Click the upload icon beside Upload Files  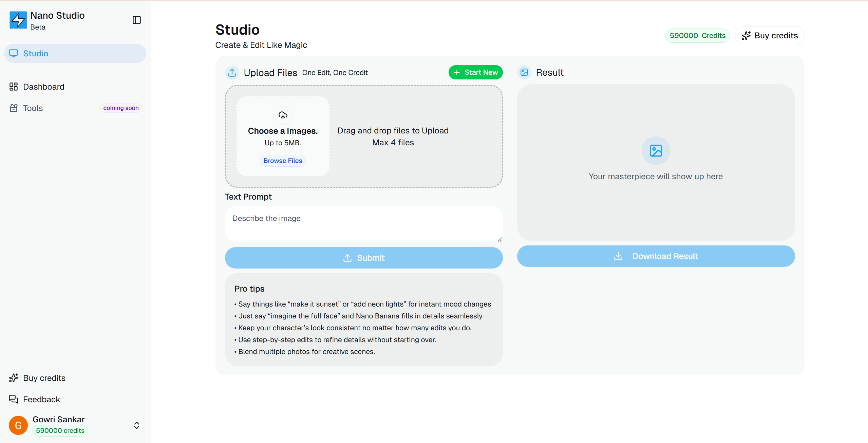(232, 72)
